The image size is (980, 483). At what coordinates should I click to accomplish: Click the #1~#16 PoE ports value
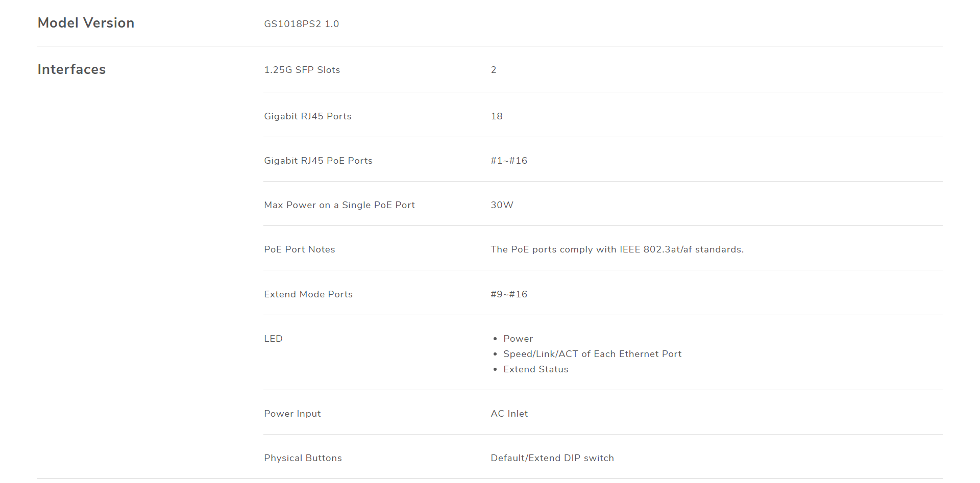coord(509,161)
